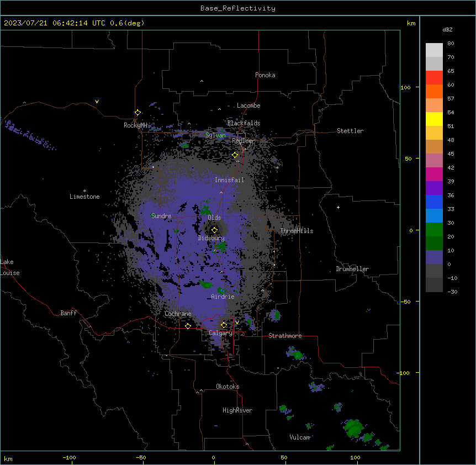The image size is (476, 465).
Task: Click the yellow 51-54 dBZ legend swatch
Action: [x=434, y=119]
